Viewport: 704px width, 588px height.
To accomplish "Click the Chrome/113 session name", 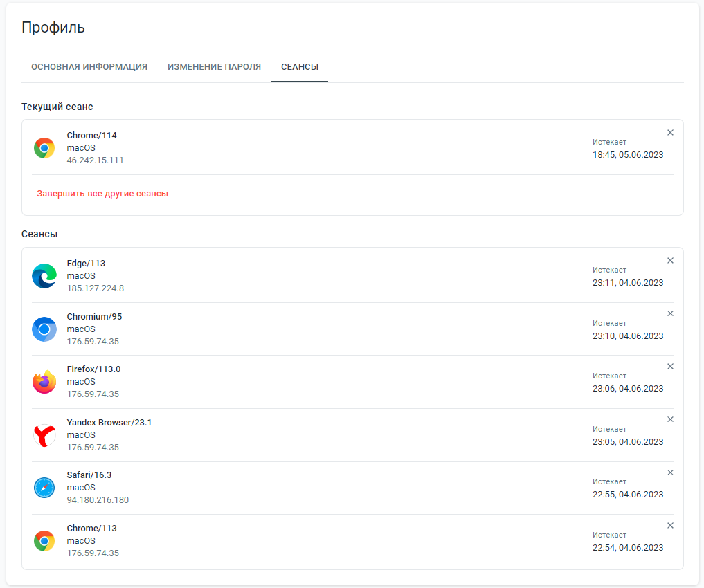I will tap(91, 528).
